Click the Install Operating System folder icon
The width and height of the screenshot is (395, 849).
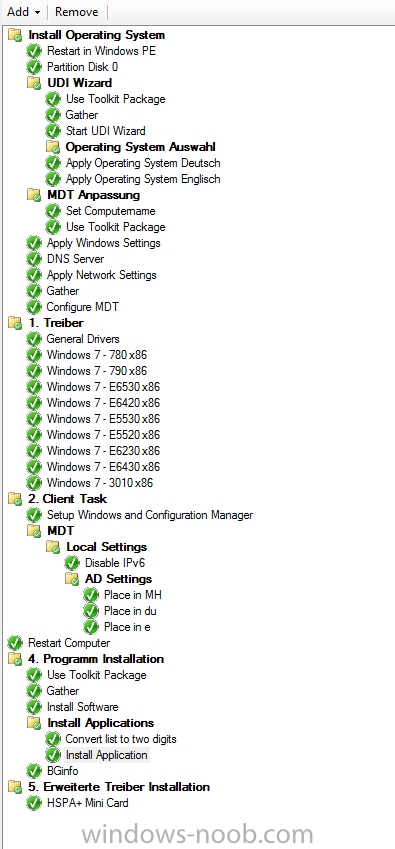(x=15, y=36)
